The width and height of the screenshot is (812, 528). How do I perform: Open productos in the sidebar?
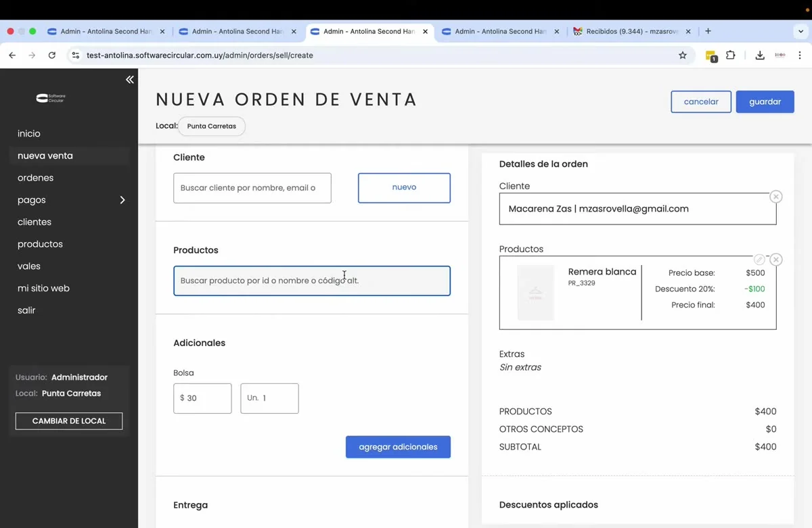click(x=40, y=244)
